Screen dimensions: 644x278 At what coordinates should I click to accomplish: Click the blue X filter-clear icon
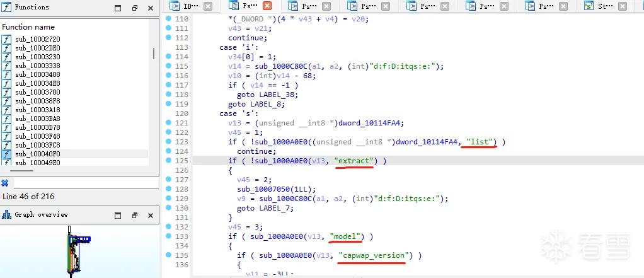coord(5,183)
